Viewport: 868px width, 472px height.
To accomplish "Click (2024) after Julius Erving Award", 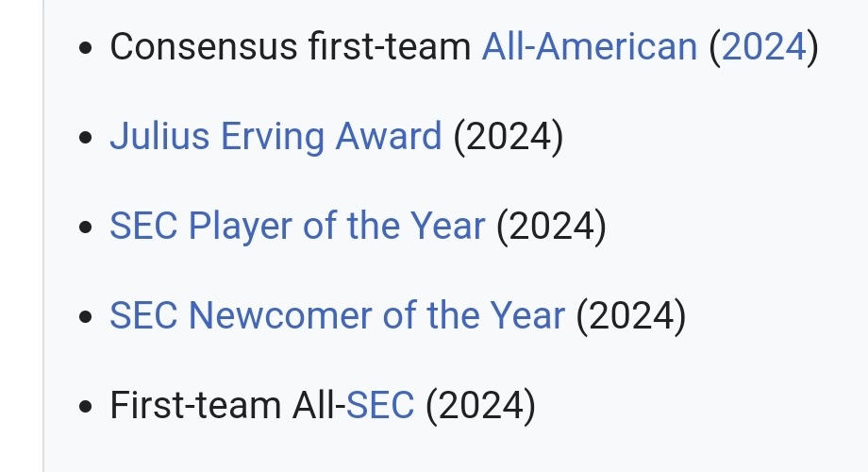I will point(509,136).
